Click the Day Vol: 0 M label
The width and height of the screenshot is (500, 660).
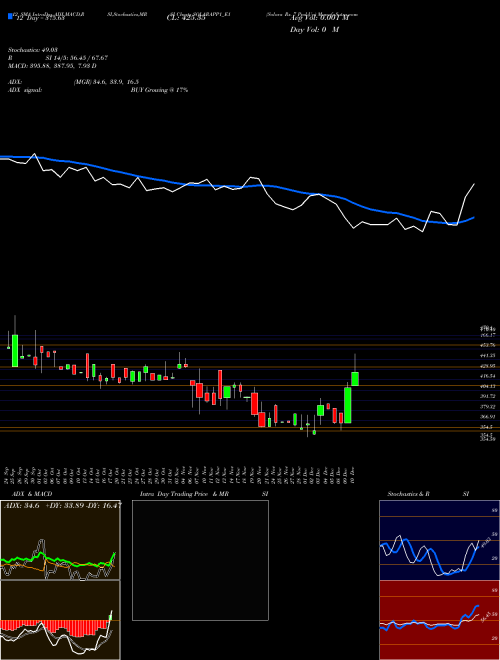pos(314,30)
